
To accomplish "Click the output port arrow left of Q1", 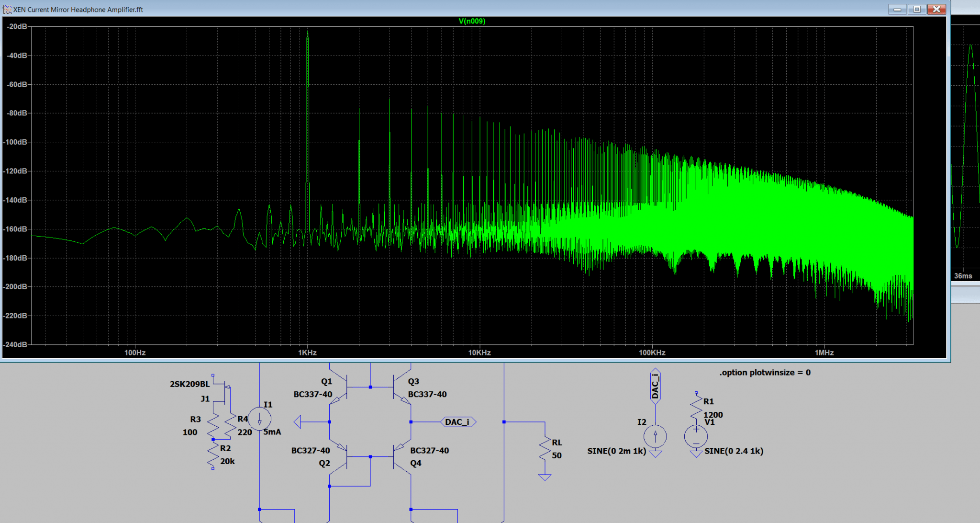I will coord(297,422).
